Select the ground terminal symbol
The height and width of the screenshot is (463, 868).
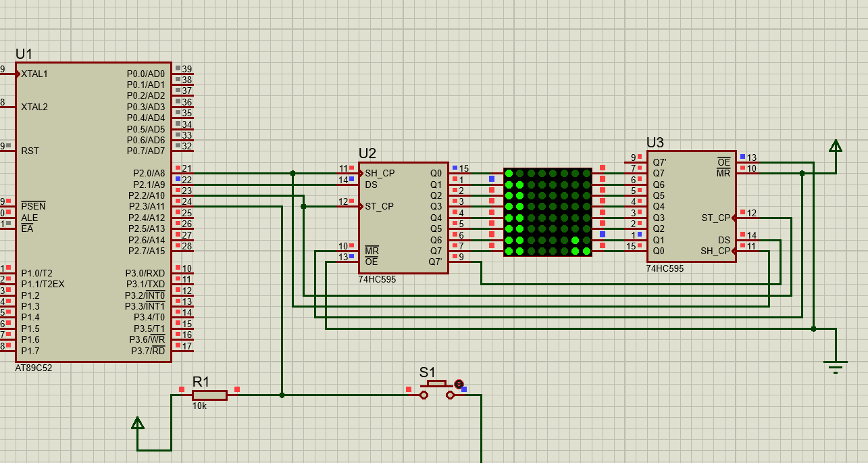pyautogui.click(x=836, y=367)
